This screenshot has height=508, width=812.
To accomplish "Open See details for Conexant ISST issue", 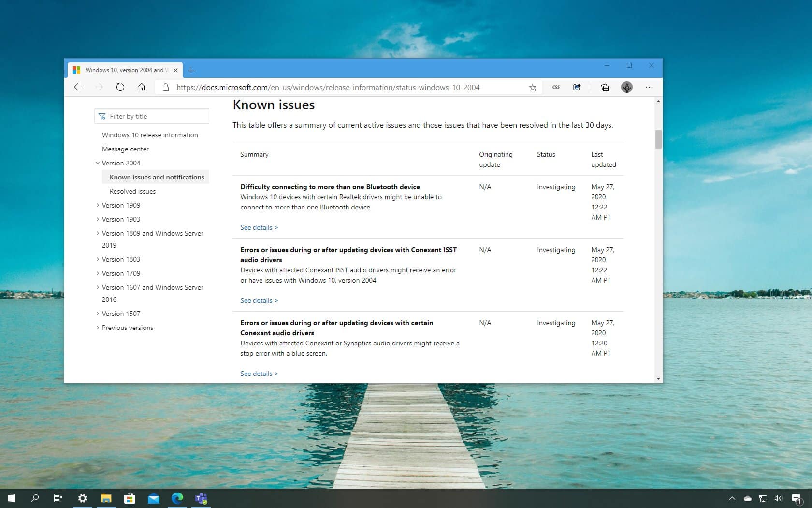I will 259,300.
